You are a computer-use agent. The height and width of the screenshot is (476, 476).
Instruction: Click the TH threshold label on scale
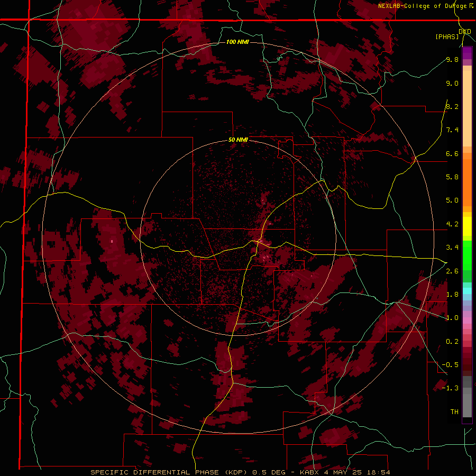pyautogui.click(x=454, y=411)
